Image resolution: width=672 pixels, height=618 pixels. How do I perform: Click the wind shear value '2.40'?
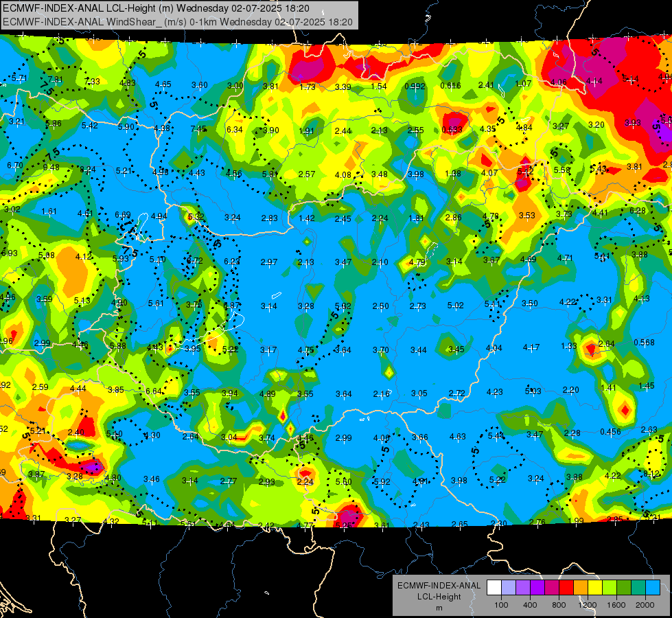(x=76, y=433)
